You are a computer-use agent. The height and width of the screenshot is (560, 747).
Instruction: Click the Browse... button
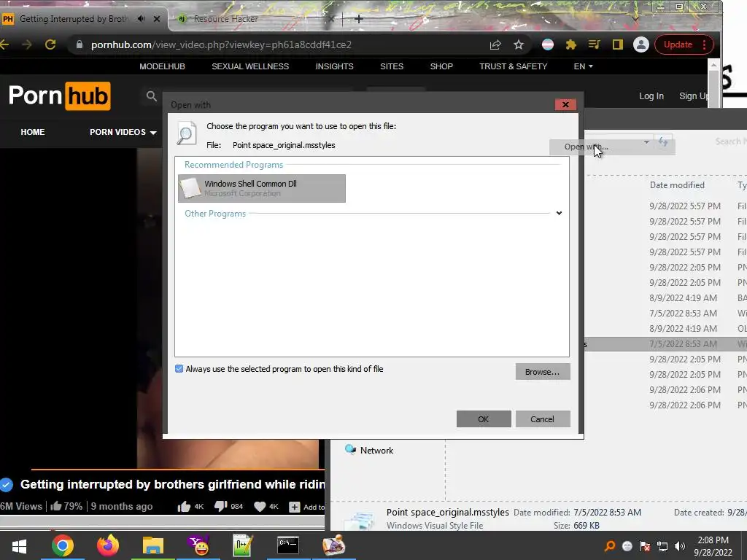[x=543, y=372]
